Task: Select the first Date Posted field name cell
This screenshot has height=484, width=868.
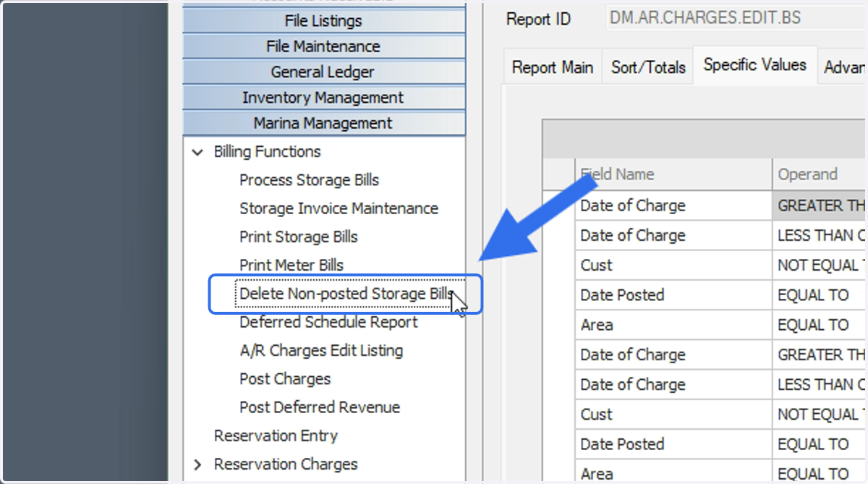Action: pos(673,295)
